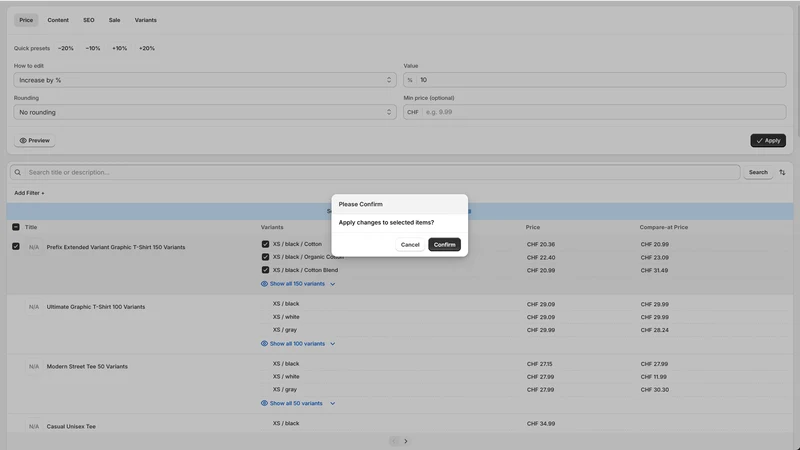Click the Modern Street Tee 50 Variants title
The height and width of the screenshot is (450, 800).
[87, 367]
